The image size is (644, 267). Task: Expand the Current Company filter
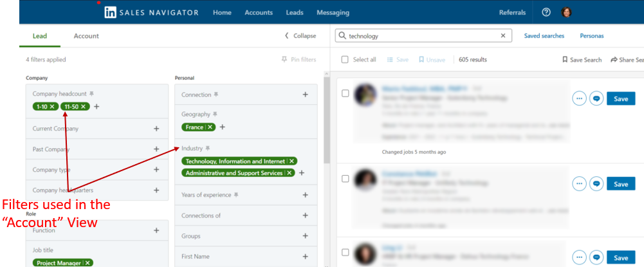tap(156, 129)
